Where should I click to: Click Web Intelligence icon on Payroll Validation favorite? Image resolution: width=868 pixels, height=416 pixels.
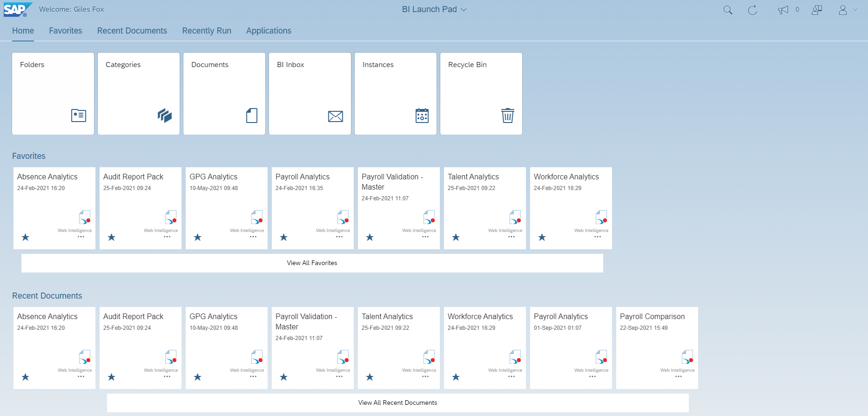[x=429, y=218]
